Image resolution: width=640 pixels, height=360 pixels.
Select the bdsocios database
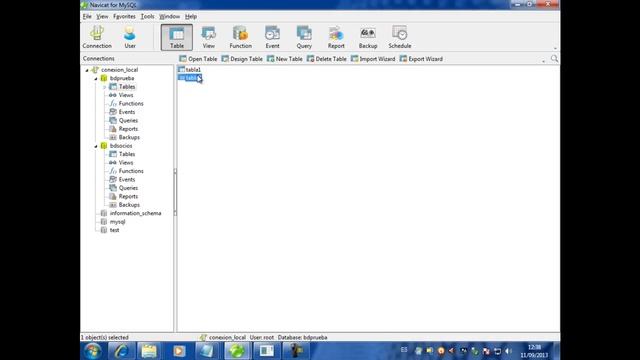click(x=121, y=146)
